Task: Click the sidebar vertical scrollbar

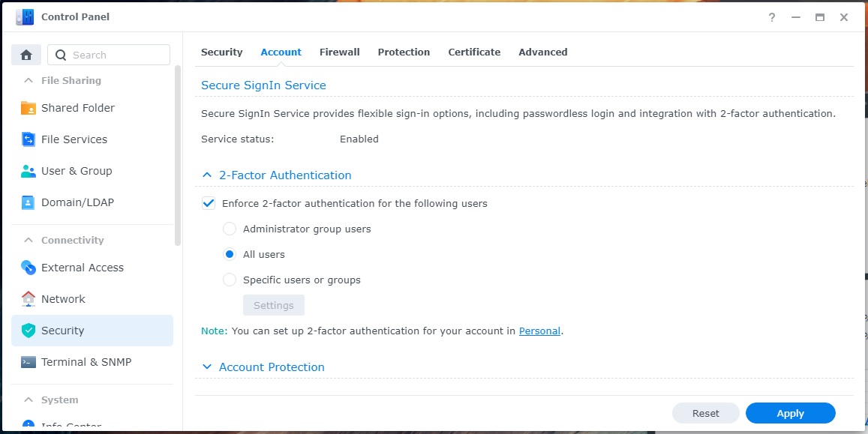Action: click(178, 155)
